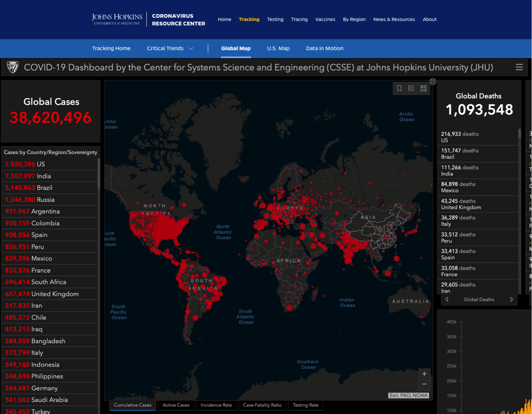Select Bangladesh in the cases list
532x414 pixels.
(x=49, y=341)
